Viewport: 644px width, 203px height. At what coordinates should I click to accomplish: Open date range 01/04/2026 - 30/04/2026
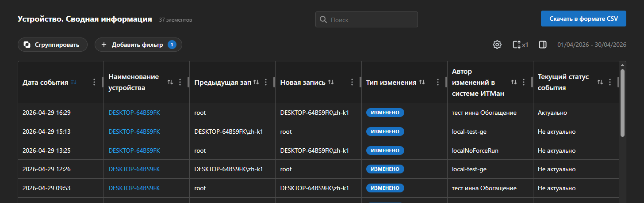click(592, 45)
